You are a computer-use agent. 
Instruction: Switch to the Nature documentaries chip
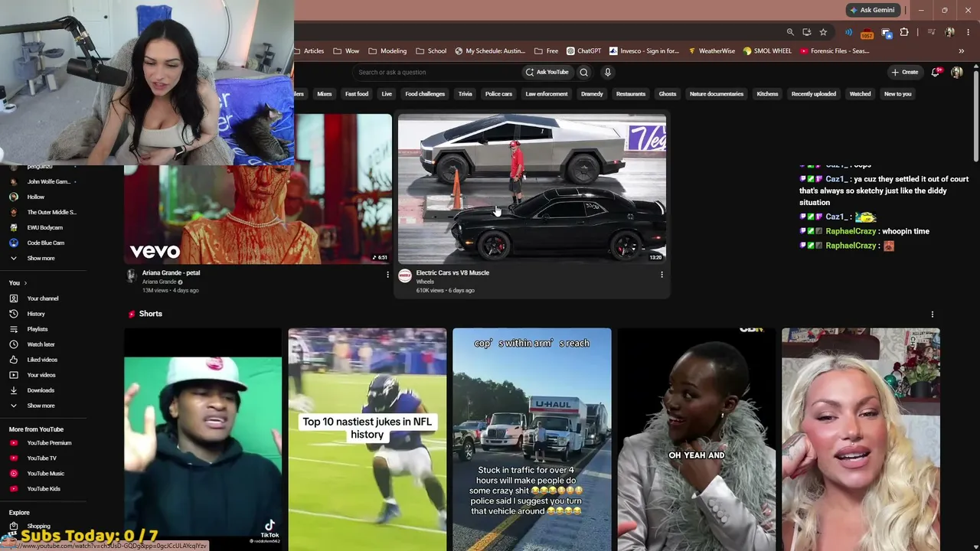717,94
